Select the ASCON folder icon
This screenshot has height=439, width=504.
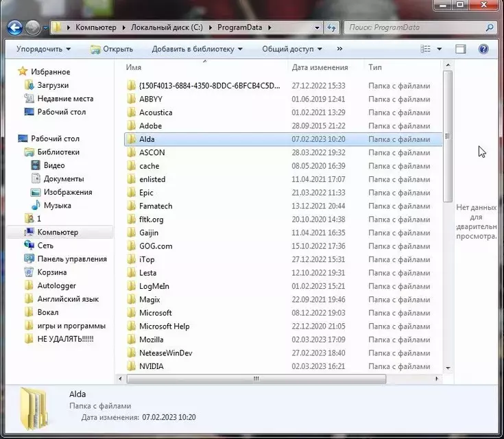click(x=131, y=152)
